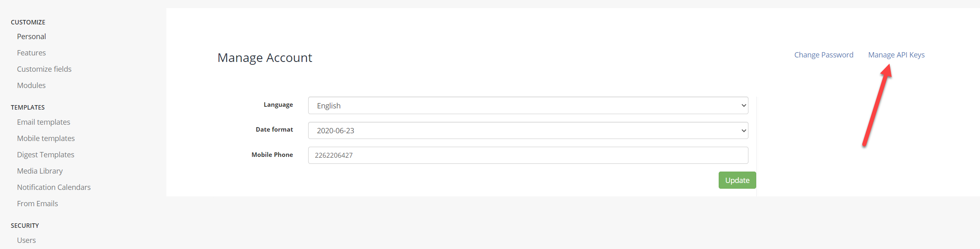This screenshot has width=980, height=249.
Task: Open the Modules page
Action: click(x=31, y=85)
